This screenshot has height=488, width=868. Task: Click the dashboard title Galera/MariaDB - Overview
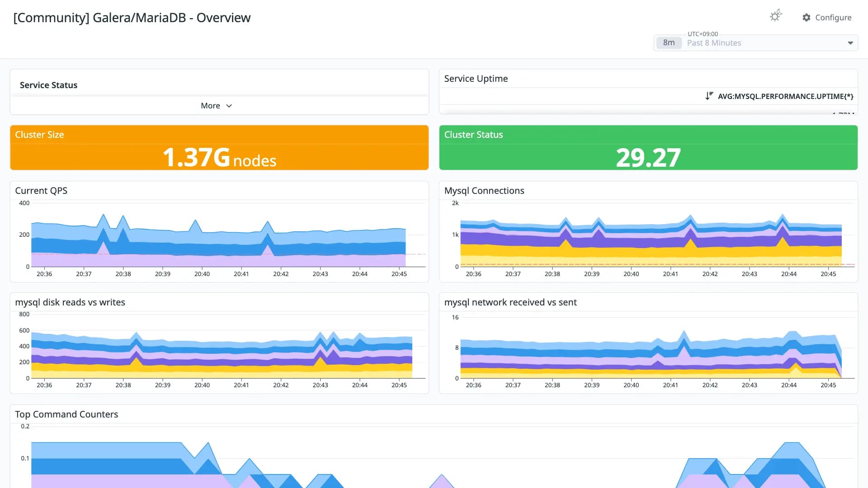point(132,18)
